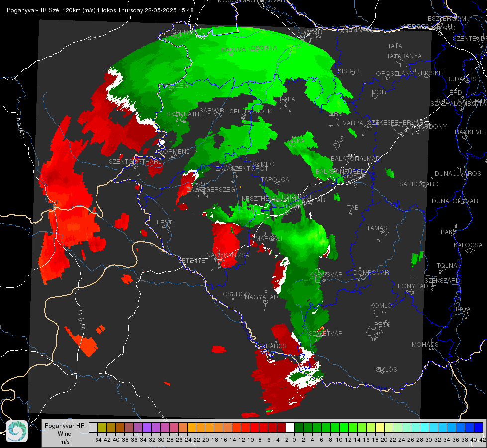This screenshot has height=448, width=487.
Task: Click the TATA city label
Action: coord(395,46)
